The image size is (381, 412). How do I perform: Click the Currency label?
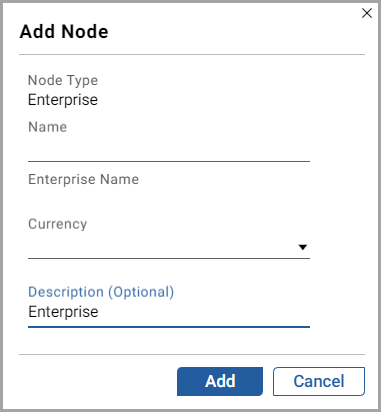tap(57, 224)
